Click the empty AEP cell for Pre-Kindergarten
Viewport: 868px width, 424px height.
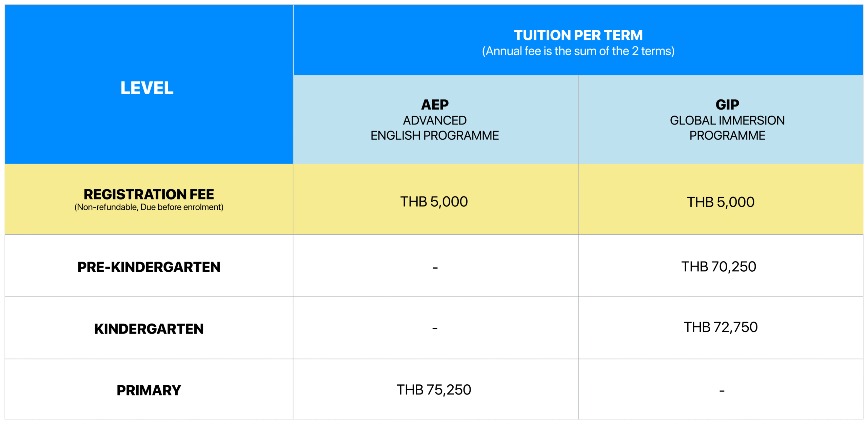(435, 268)
